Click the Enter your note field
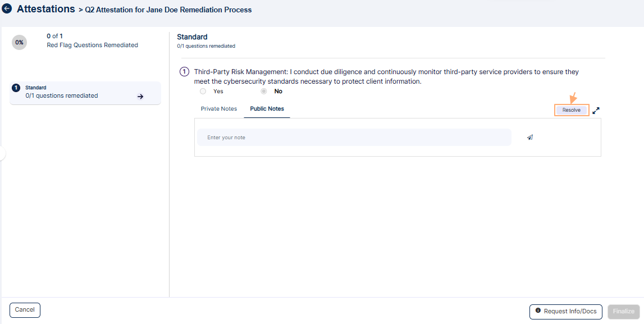 (x=354, y=137)
